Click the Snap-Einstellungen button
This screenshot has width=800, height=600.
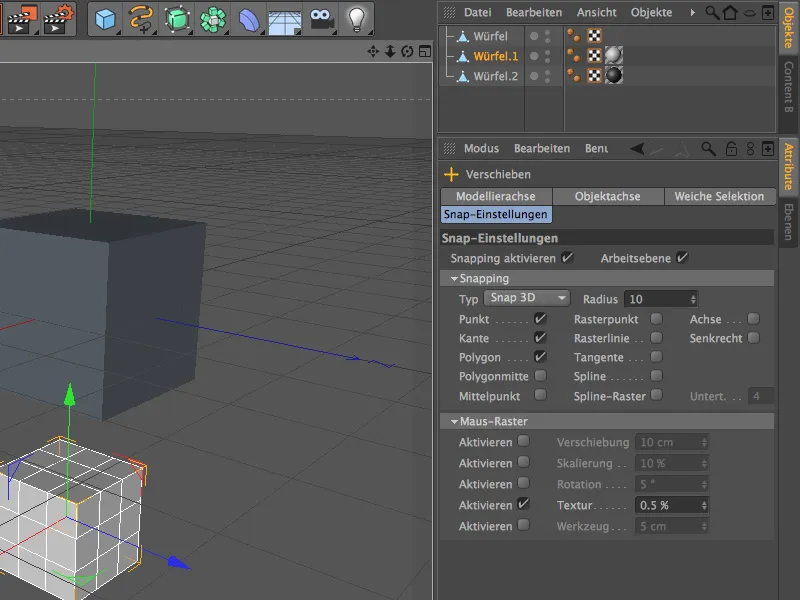[496, 214]
